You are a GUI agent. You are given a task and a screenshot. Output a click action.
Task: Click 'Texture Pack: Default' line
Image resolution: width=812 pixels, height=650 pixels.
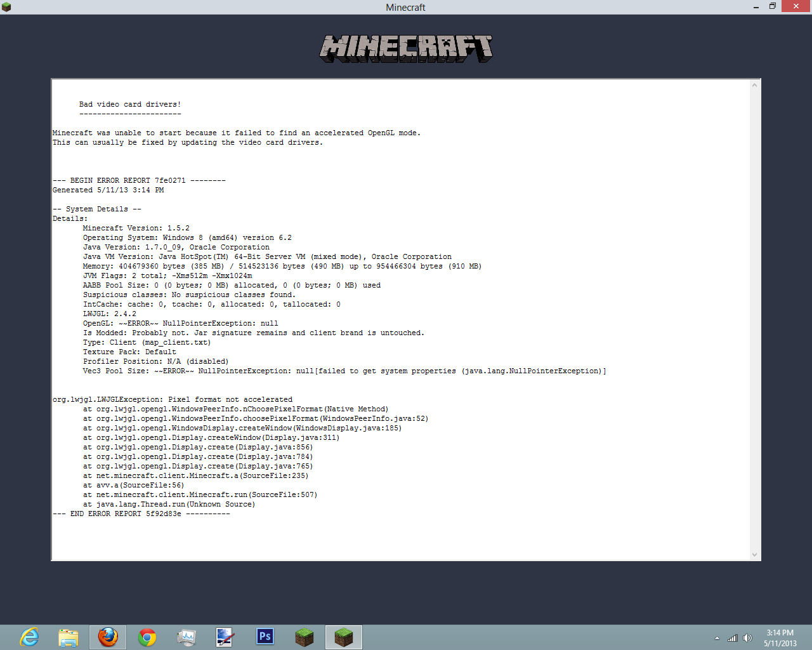point(129,352)
